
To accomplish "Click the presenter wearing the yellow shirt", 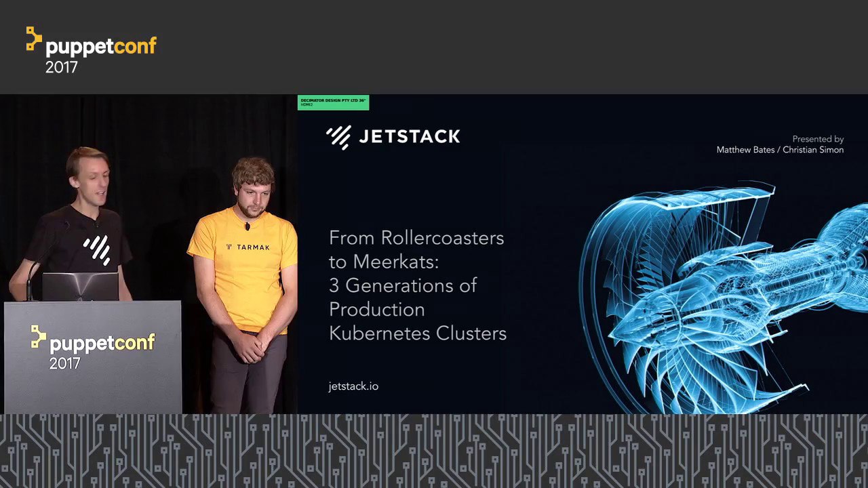I will (x=244, y=285).
